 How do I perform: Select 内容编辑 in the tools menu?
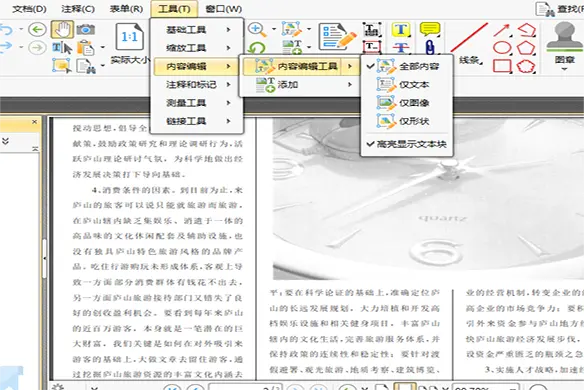click(x=197, y=66)
